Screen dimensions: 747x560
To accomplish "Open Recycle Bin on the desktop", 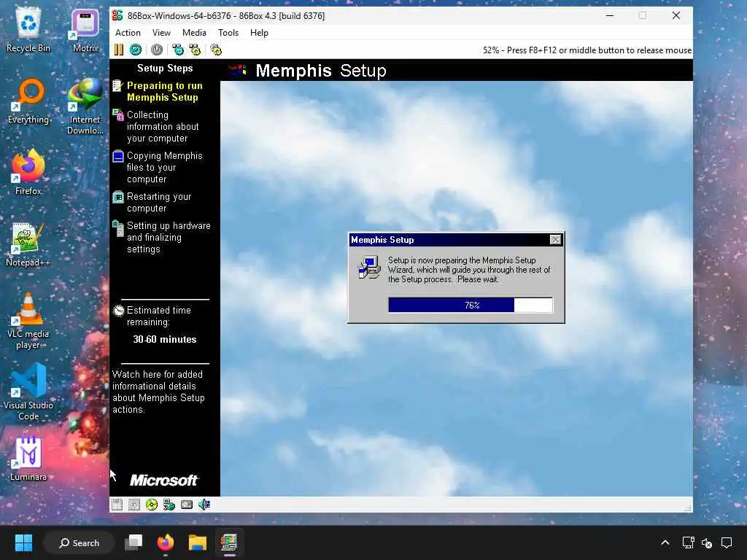I will (28, 31).
